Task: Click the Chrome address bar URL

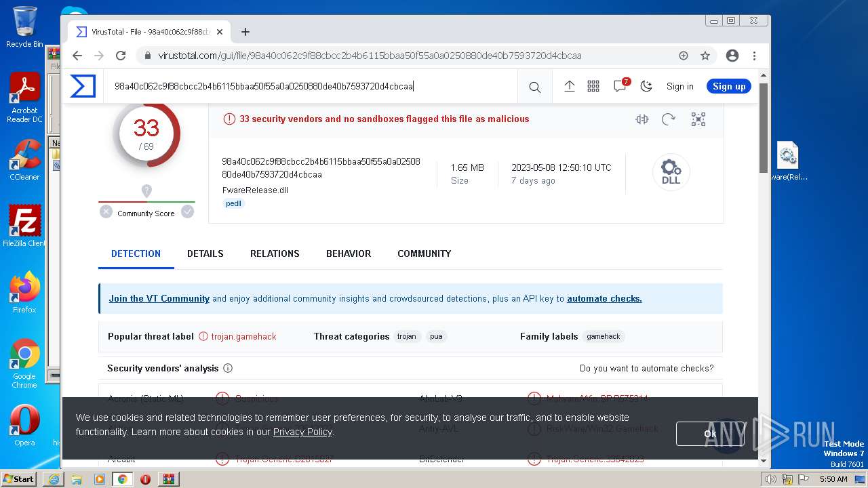Action: point(370,56)
